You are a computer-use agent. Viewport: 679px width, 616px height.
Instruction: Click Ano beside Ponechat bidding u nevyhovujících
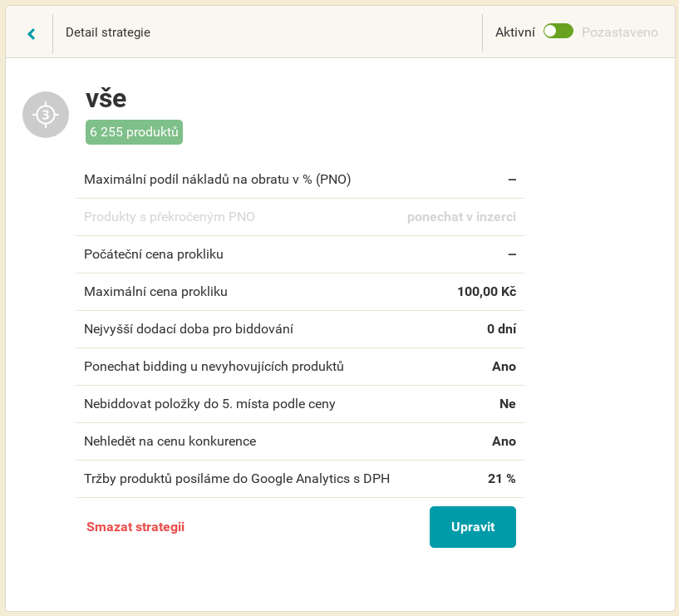(x=504, y=367)
